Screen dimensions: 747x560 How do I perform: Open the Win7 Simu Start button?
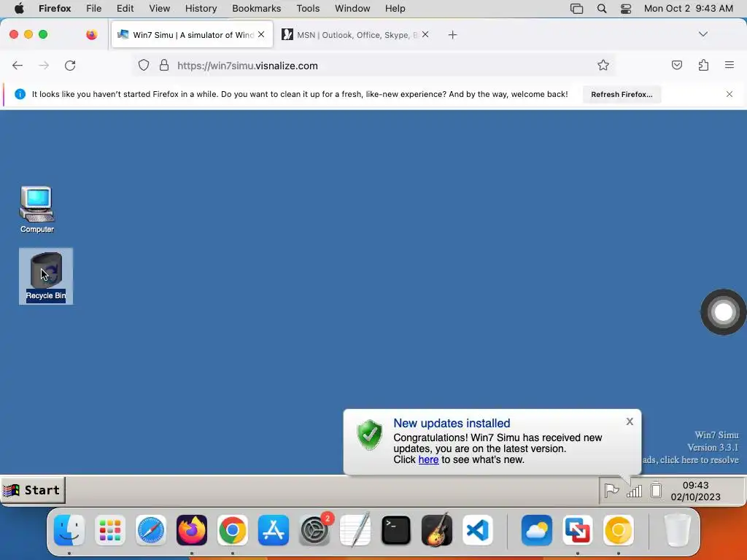click(x=32, y=490)
